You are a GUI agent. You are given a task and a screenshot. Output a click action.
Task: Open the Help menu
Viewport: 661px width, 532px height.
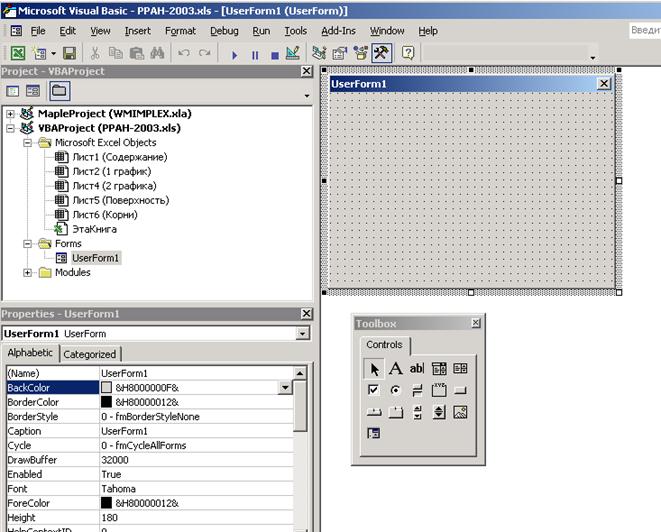pyautogui.click(x=428, y=31)
